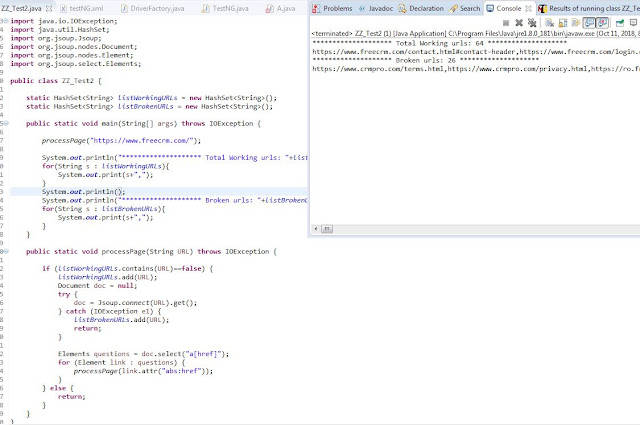Click the Problems tab icon
The image size is (640, 425).
[x=316, y=8]
